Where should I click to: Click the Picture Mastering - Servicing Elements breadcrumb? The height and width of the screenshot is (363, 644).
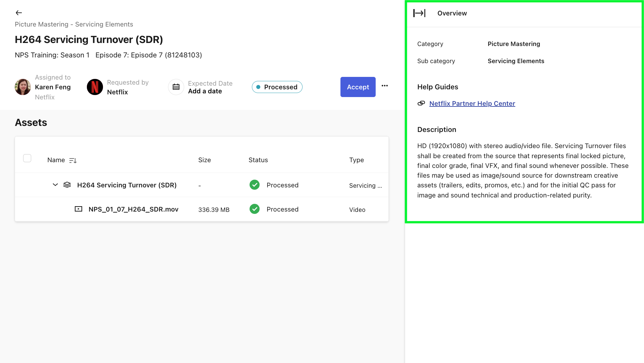coord(74,25)
